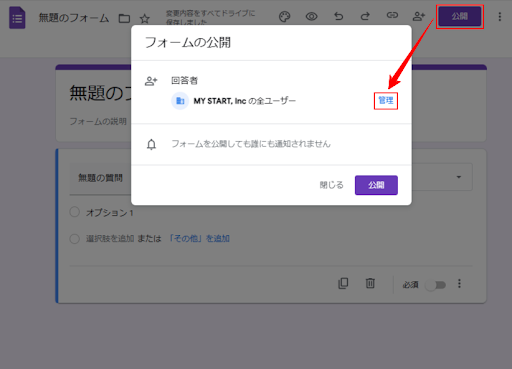Click the 公開 button in the dialog
The width and height of the screenshot is (512, 369).
tap(376, 185)
